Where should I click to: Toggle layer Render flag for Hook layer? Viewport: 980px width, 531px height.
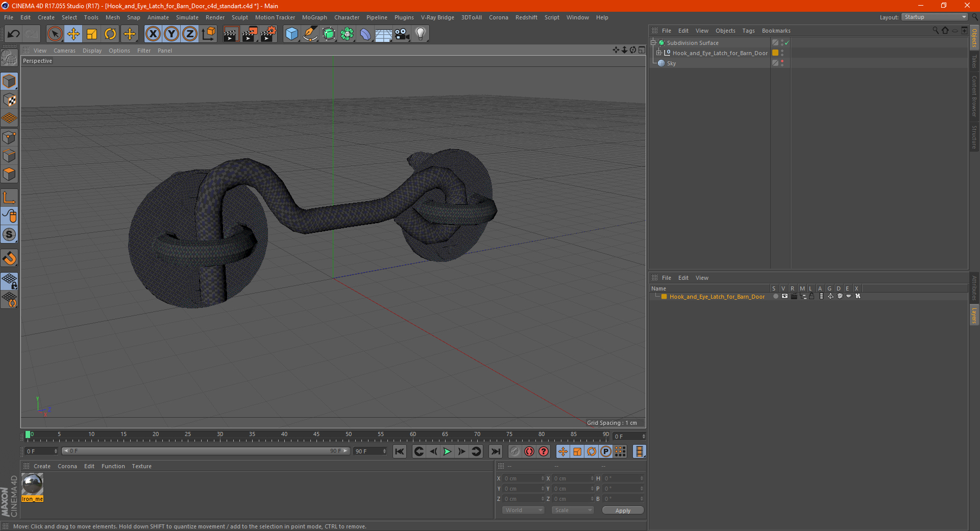click(x=794, y=297)
